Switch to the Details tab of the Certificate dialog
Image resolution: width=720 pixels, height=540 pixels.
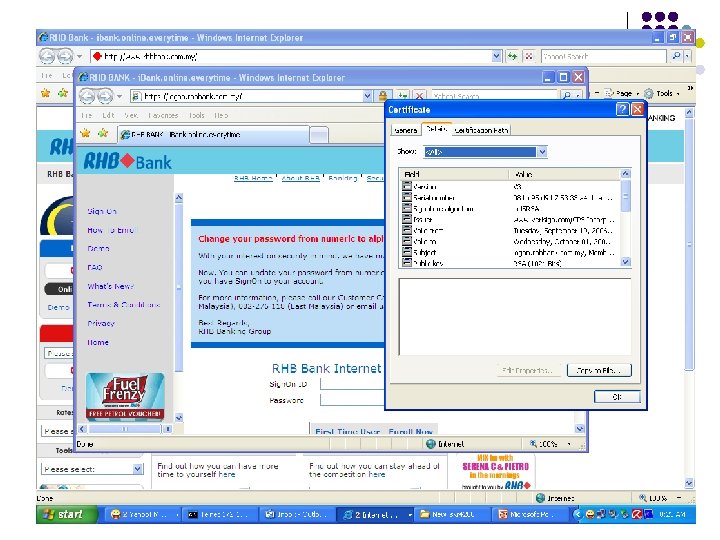tap(436, 129)
